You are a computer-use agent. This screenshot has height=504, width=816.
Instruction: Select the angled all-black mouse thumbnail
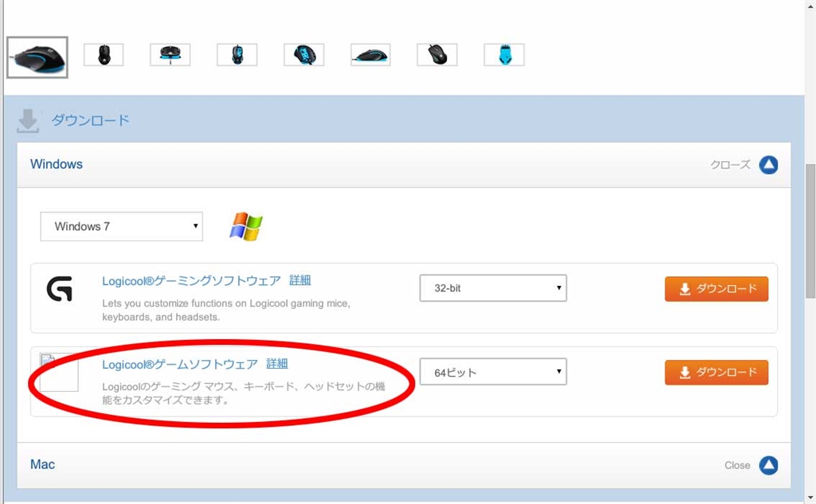tap(437, 55)
